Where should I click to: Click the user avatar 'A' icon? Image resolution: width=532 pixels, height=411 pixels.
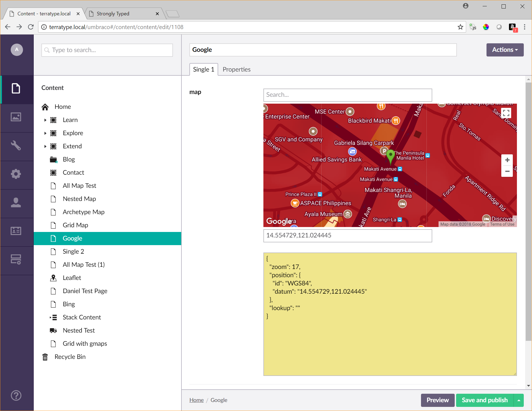[x=17, y=50]
